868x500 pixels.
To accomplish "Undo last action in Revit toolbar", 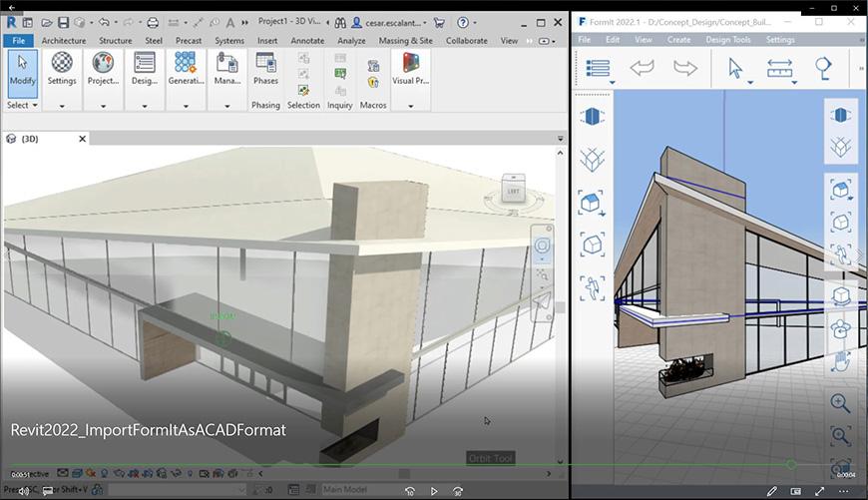I will point(104,23).
